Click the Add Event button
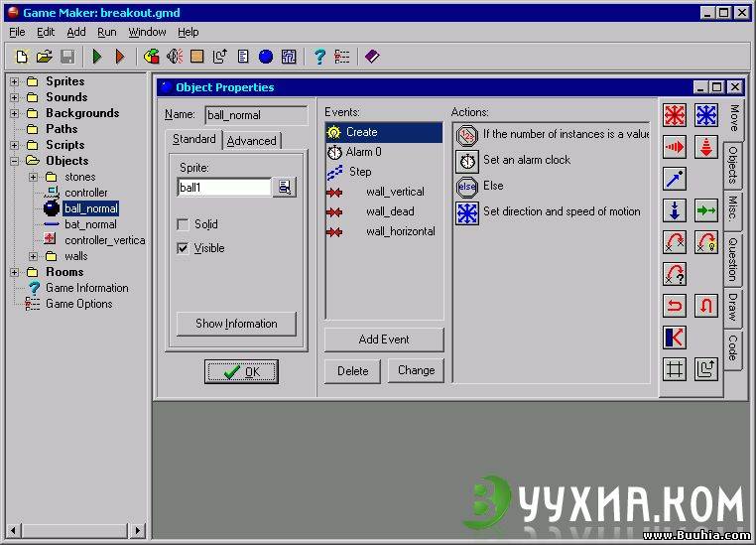 (384, 340)
